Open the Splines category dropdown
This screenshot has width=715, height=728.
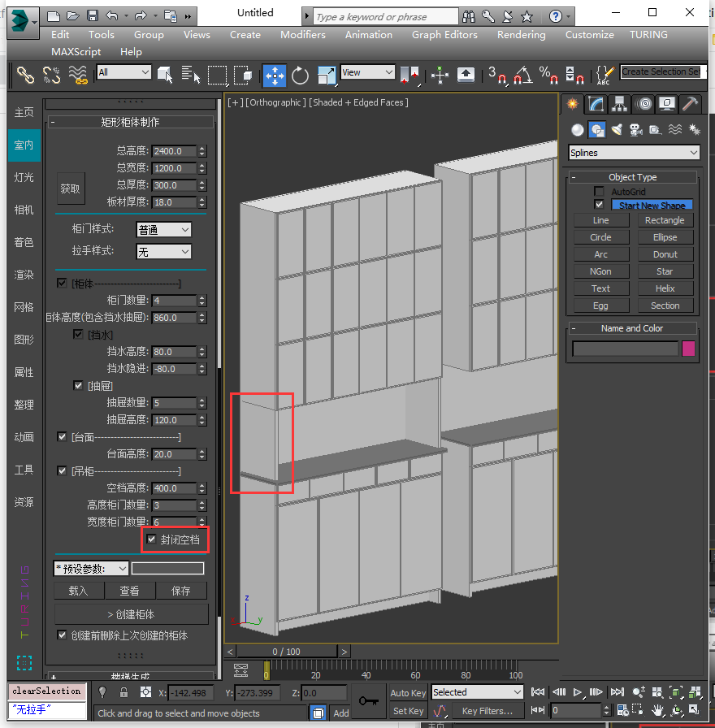(635, 152)
